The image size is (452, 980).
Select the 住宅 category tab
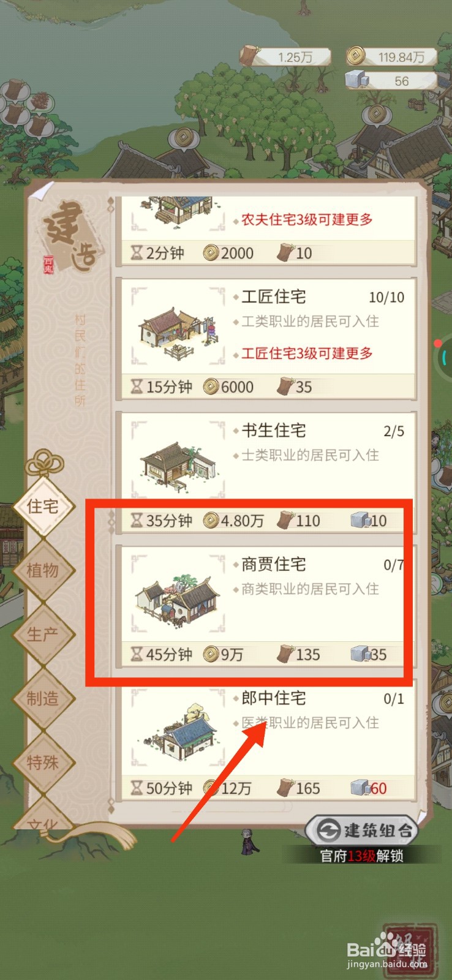[43, 507]
